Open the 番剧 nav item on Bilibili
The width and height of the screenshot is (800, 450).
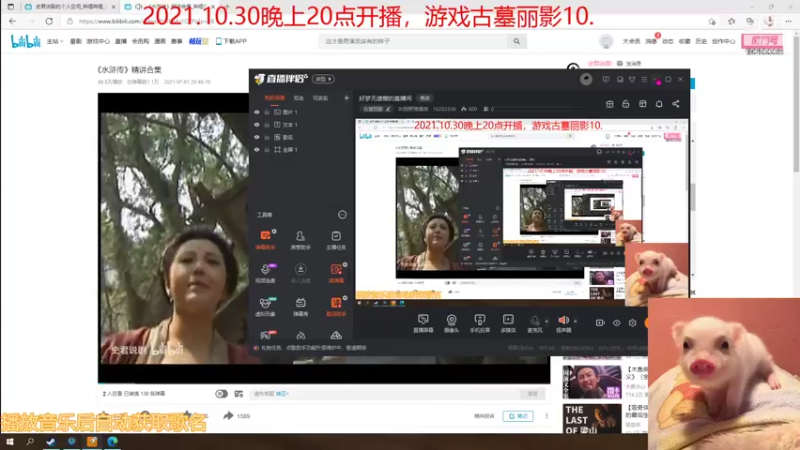(76, 41)
